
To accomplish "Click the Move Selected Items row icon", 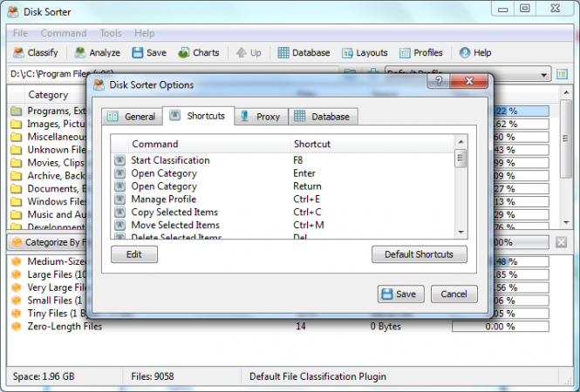I will [119, 225].
